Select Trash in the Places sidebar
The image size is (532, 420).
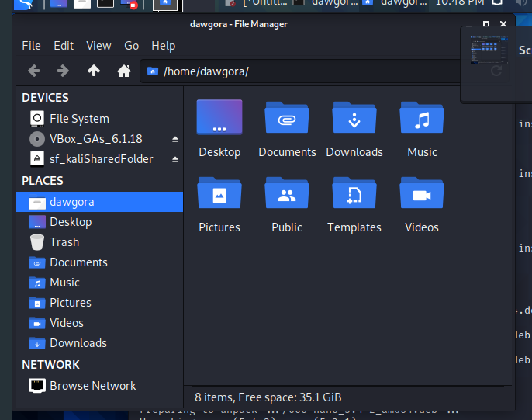click(64, 242)
